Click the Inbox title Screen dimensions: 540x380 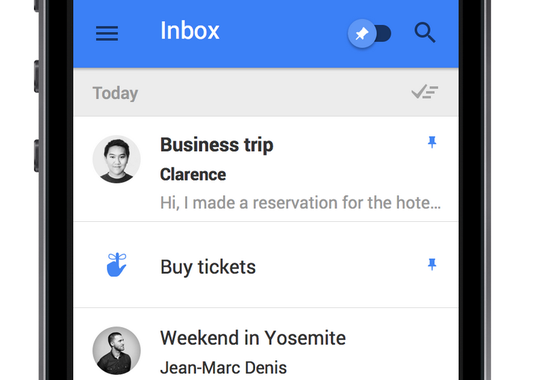190,31
